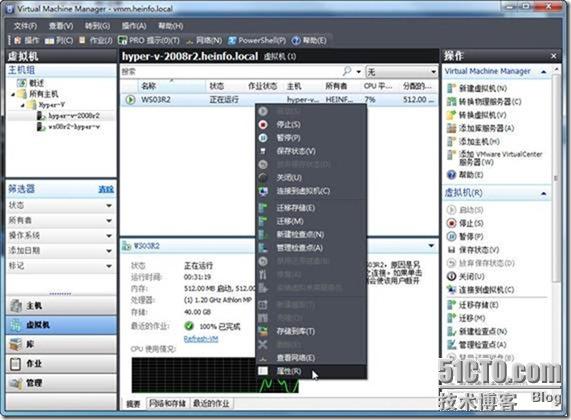
Task: Click the 新建检查点(N) icon in the 操作 pane
Action: tap(452, 331)
